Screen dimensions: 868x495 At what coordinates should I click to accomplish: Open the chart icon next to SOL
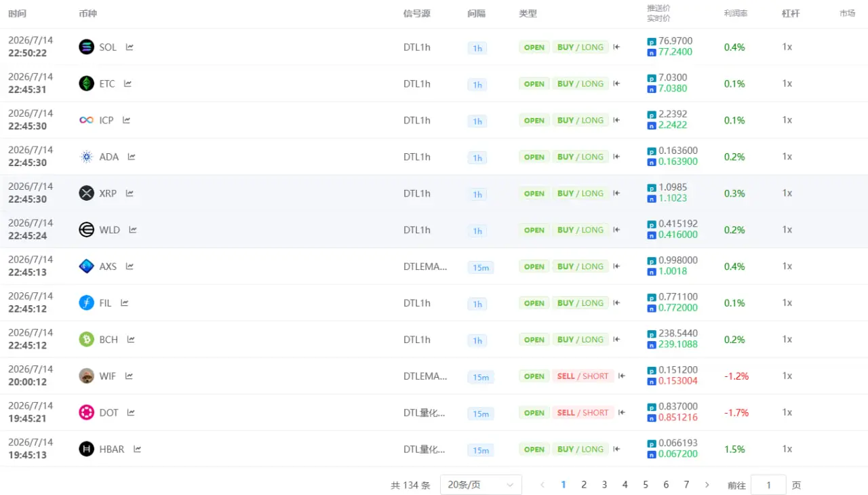click(x=130, y=47)
